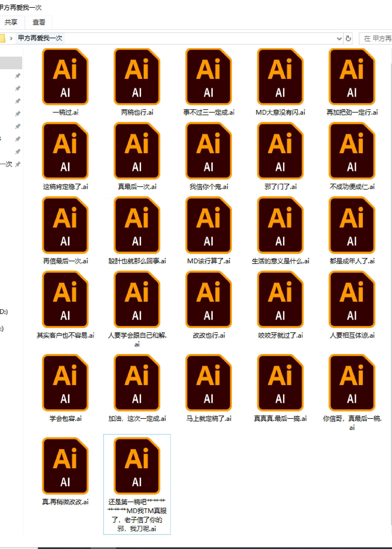This screenshot has width=392, height=549.
Task: Click the file name text 都是成年人了.ai
Action: click(352, 261)
